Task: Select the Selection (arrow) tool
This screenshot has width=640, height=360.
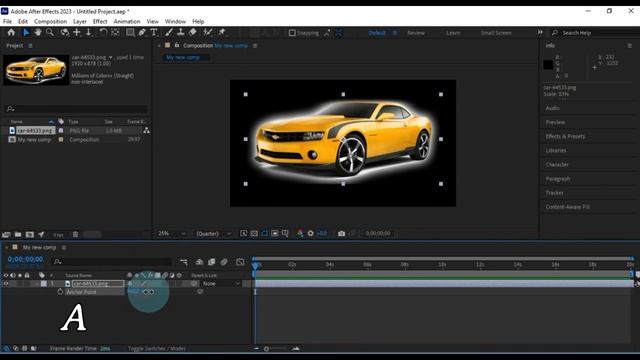Action: coord(26,32)
